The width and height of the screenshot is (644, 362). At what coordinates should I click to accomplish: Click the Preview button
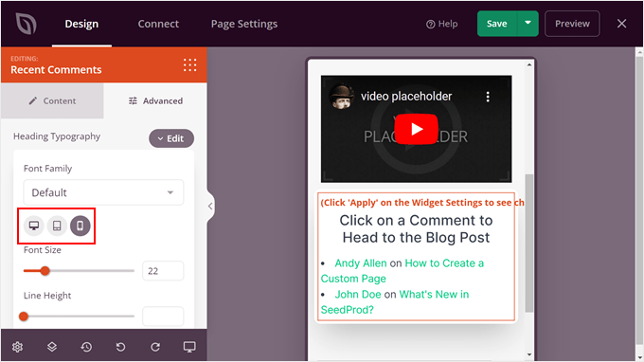(572, 24)
